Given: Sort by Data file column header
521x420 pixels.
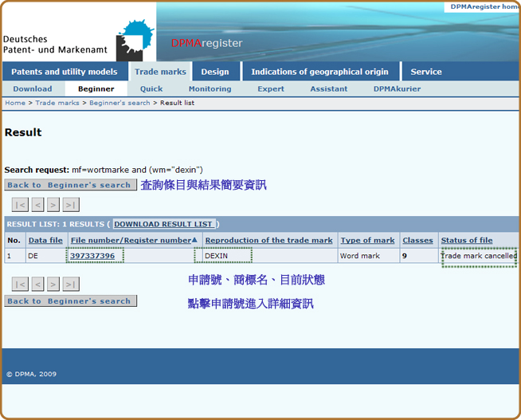Looking at the screenshot, I should (x=45, y=240).
